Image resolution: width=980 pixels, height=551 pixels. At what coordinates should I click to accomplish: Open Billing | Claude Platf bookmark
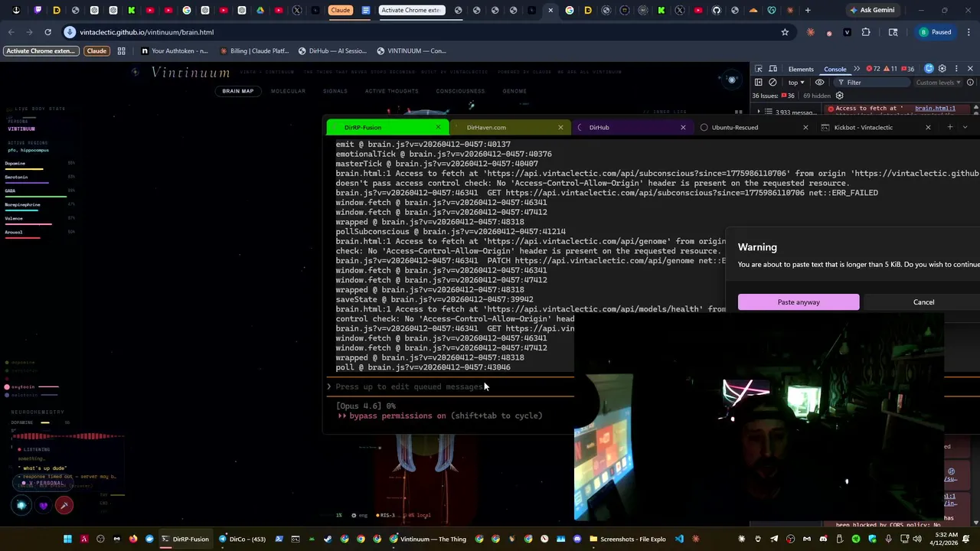tap(254, 51)
